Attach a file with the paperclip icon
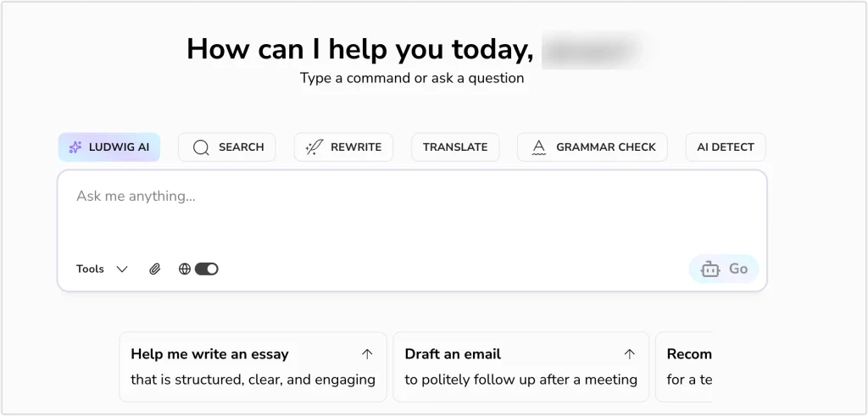 [154, 269]
